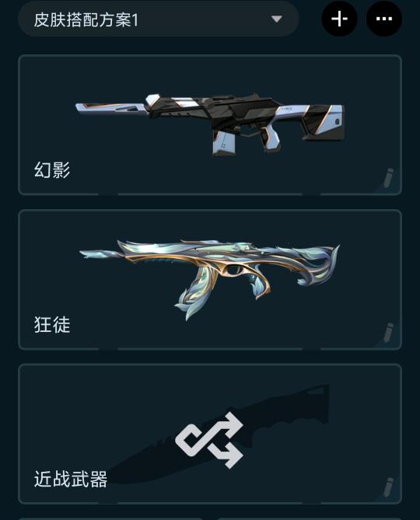This screenshot has width=420, height=520.
Task: Click the triangle arrow beside 皮肤搭配方案1
Action: point(276,19)
